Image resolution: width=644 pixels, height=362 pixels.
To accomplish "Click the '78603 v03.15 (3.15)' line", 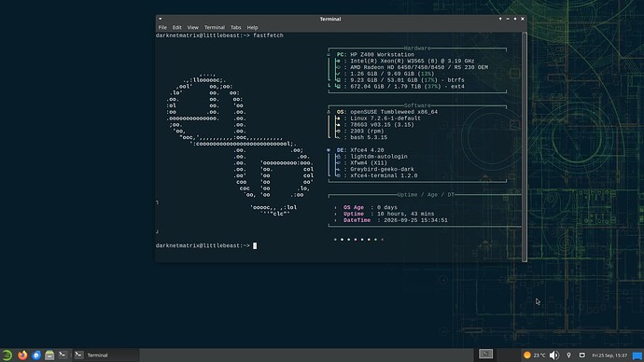I will pyautogui.click(x=382, y=125).
